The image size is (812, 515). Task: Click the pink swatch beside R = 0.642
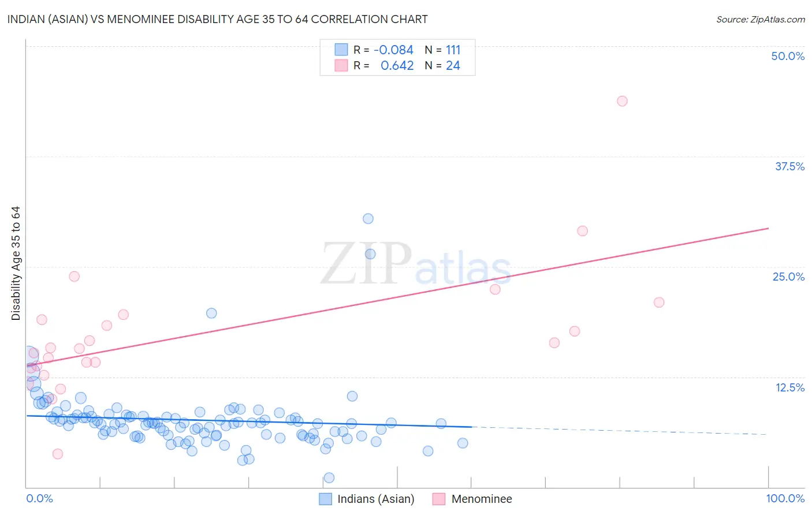[341, 65]
